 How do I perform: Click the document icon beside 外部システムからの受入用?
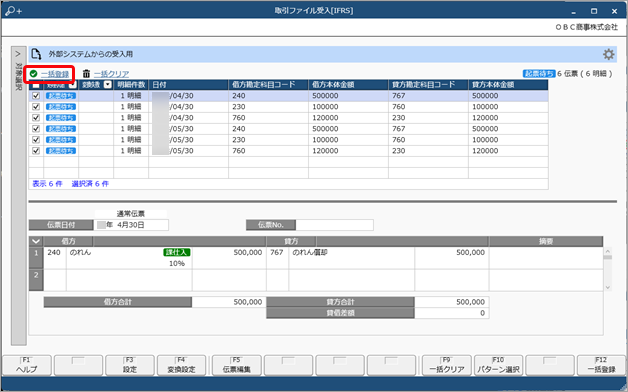click(36, 54)
